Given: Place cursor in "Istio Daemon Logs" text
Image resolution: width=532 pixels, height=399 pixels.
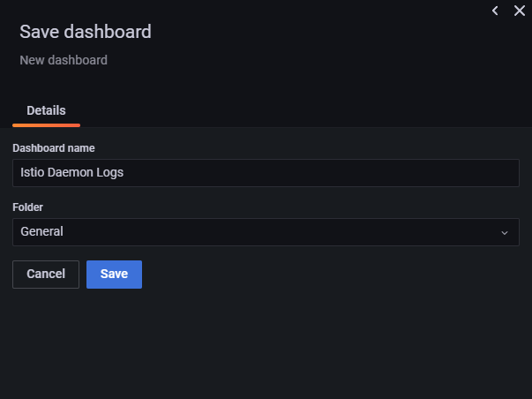Looking at the screenshot, I should pos(72,173).
